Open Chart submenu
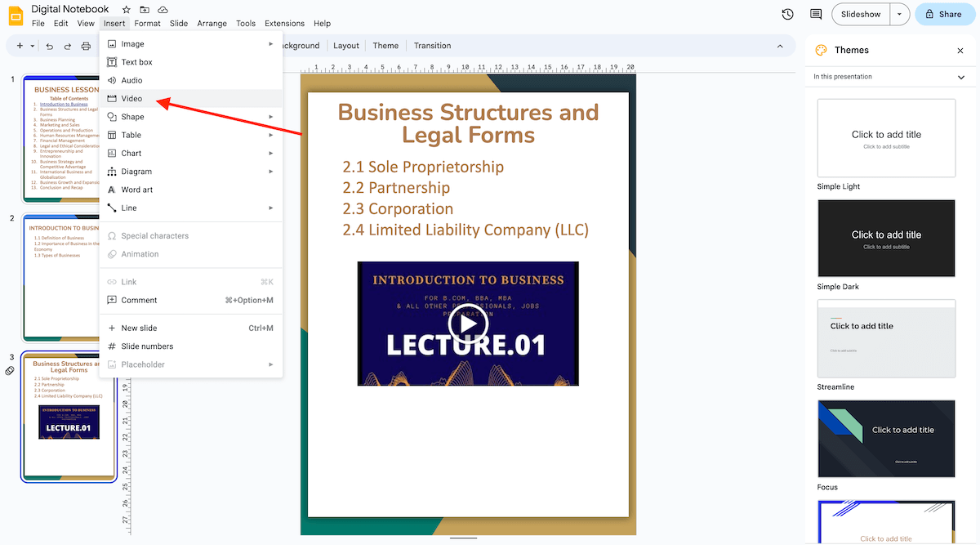Screen dimensions: 980x545 click(191, 154)
